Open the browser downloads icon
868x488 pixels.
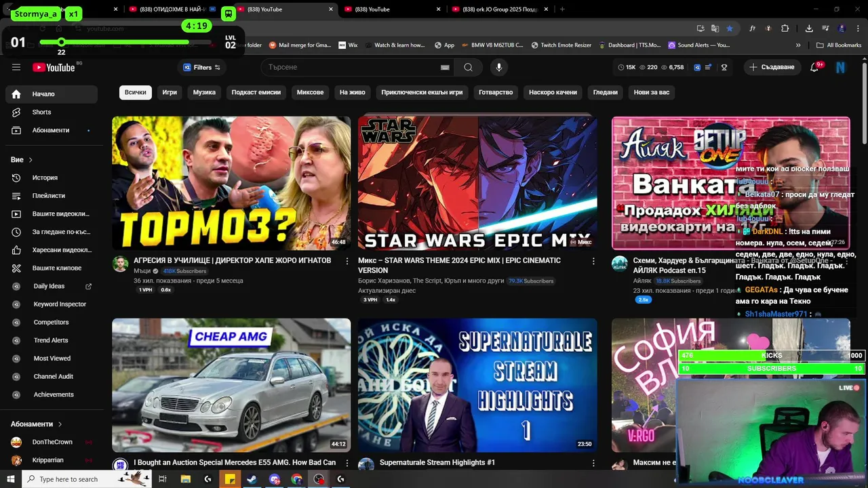click(809, 28)
